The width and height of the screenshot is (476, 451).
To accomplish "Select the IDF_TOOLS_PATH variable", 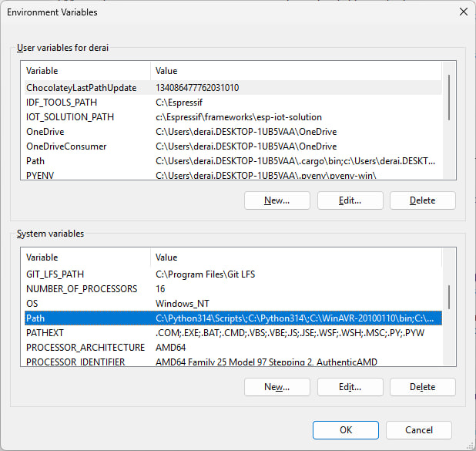I will pyautogui.click(x=62, y=103).
